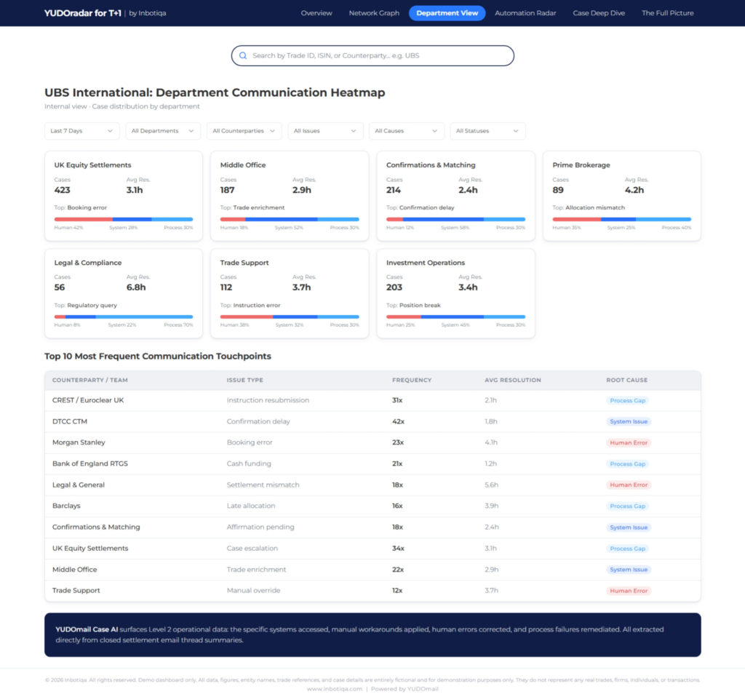Sort by the Frequency column header
The image size is (745, 700).
pos(412,380)
